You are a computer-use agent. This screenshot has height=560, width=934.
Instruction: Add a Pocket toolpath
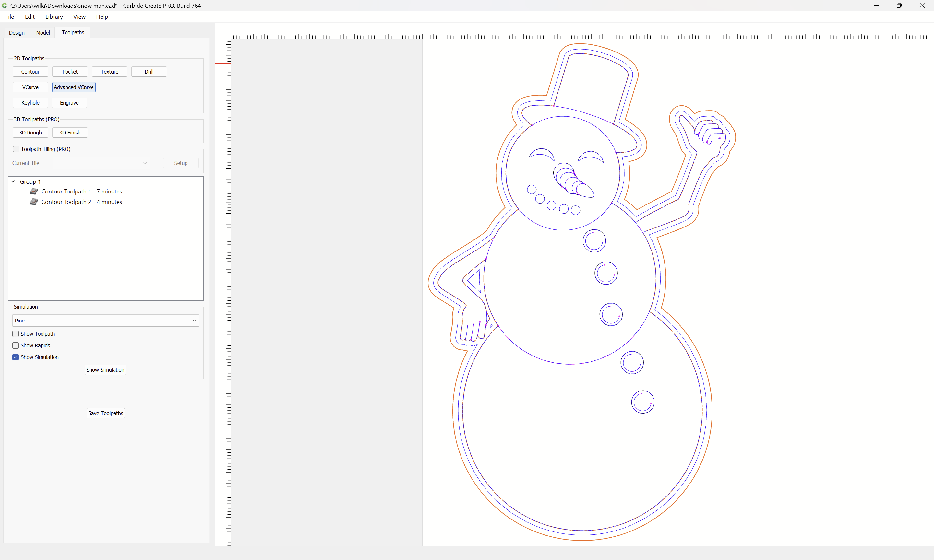(70, 72)
